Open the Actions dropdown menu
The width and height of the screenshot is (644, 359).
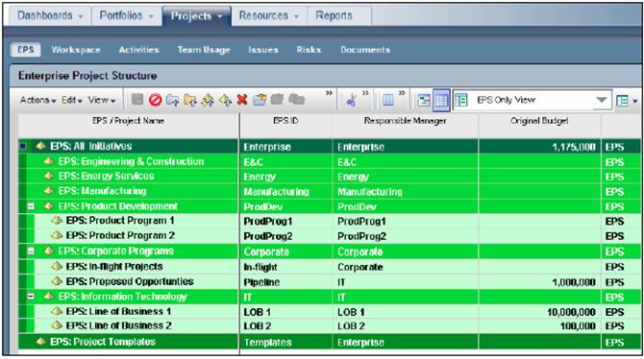tap(37, 100)
